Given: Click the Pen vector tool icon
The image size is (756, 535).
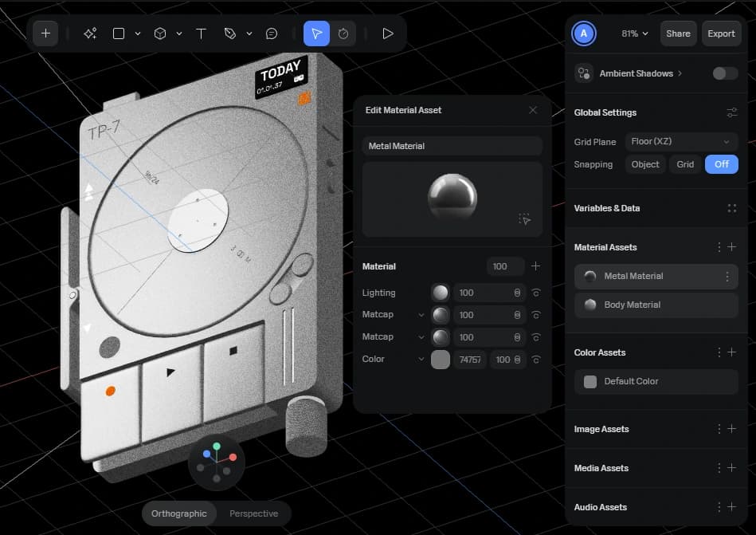Looking at the screenshot, I should (230, 33).
